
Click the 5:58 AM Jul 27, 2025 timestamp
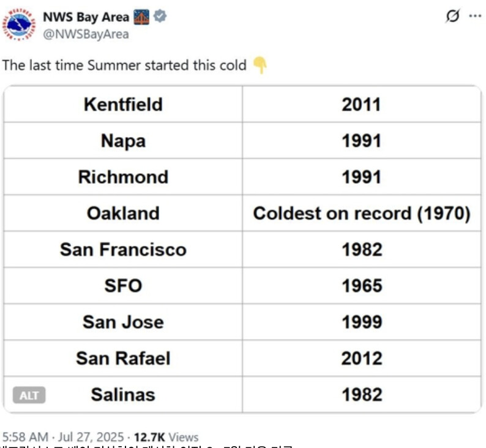click(x=63, y=437)
